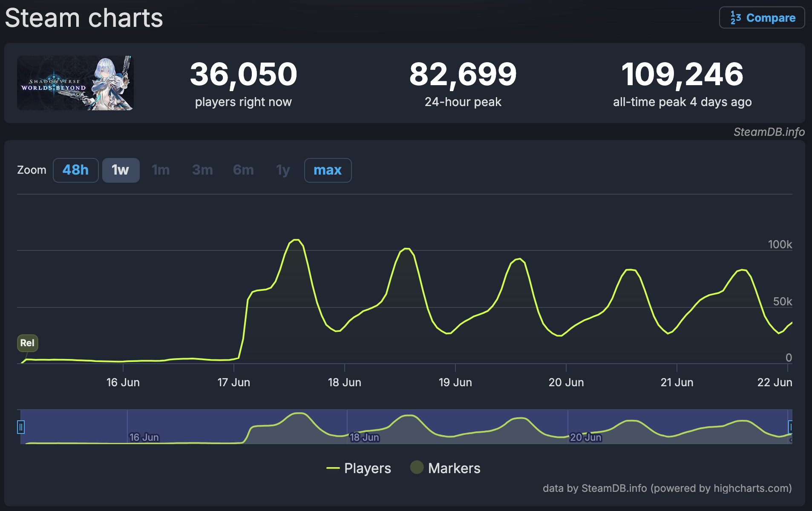This screenshot has width=812, height=511.
Task: Select the 1w zoom range
Action: tap(121, 170)
